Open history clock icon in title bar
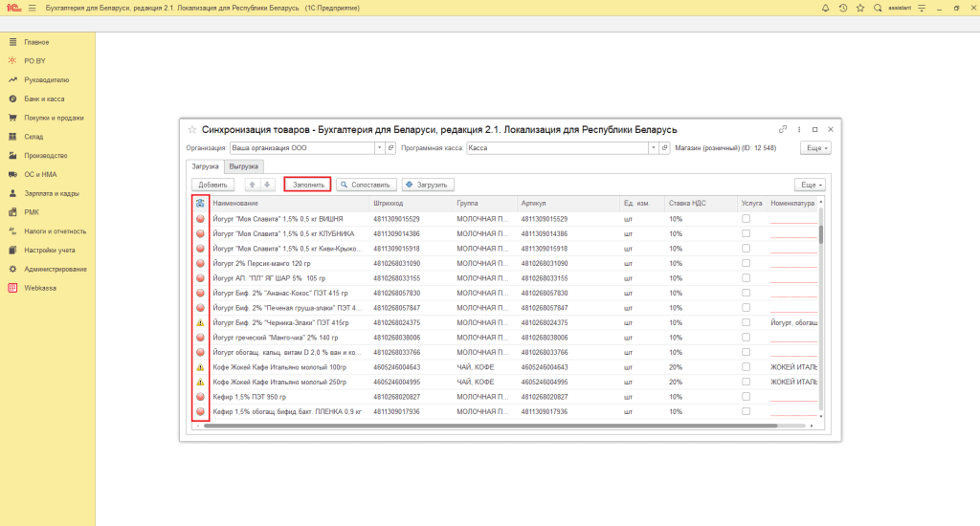The height and width of the screenshot is (526, 980). (x=842, y=8)
